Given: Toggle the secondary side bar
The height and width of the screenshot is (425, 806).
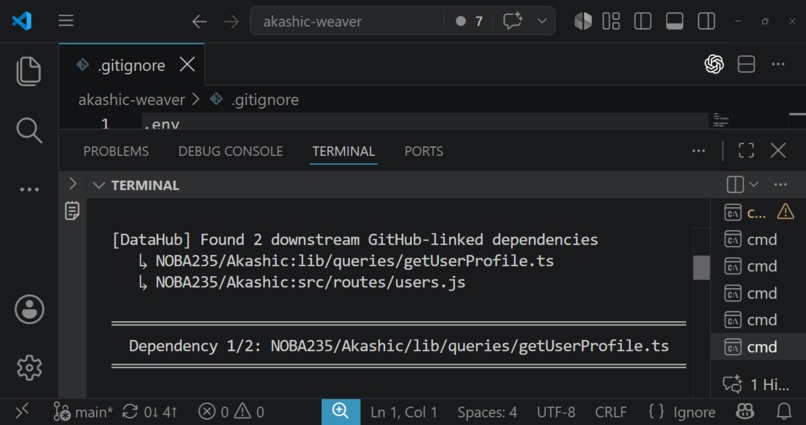Looking at the screenshot, I should pyautogui.click(x=706, y=21).
